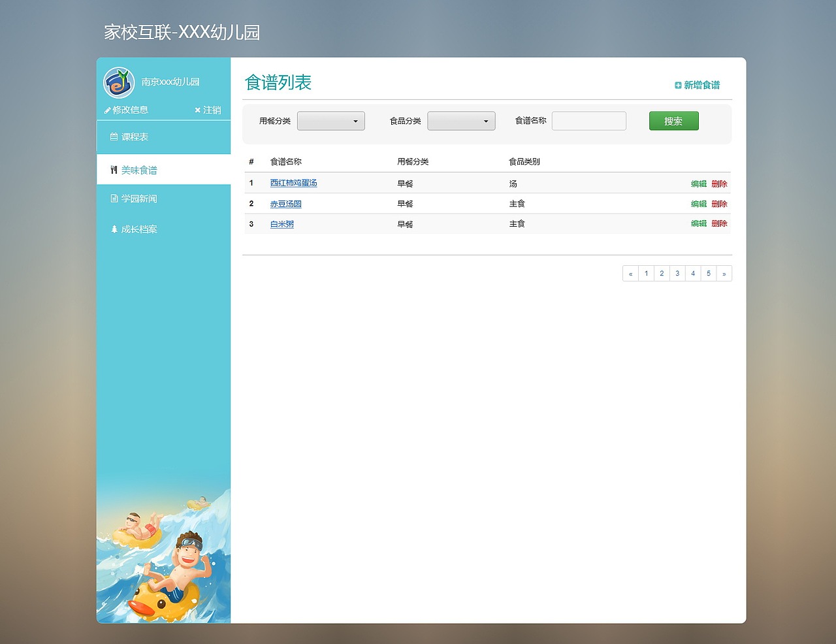Open the 用餐分类 dropdown
This screenshot has height=644, width=836.
tap(331, 121)
